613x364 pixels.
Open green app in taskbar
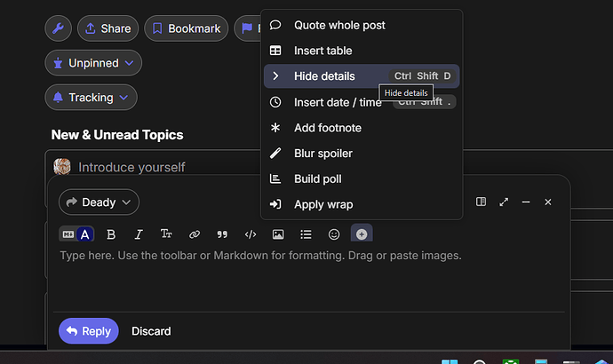tap(511, 361)
